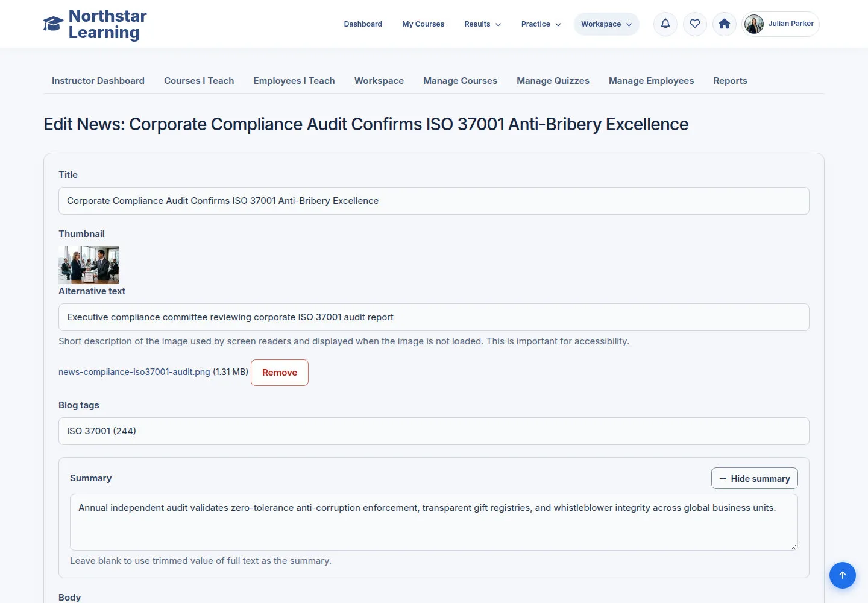Open the Reports tab
The image size is (868, 603).
(x=730, y=81)
